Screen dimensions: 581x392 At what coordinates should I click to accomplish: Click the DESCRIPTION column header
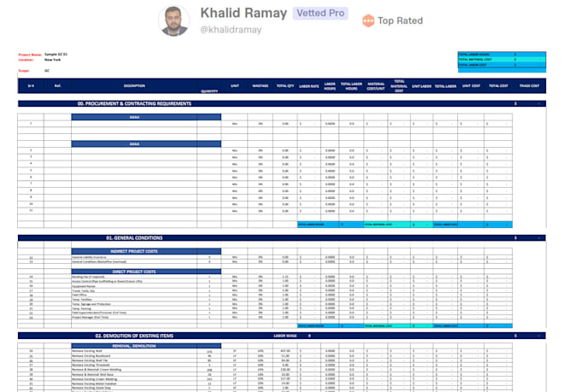click(134, 86)
